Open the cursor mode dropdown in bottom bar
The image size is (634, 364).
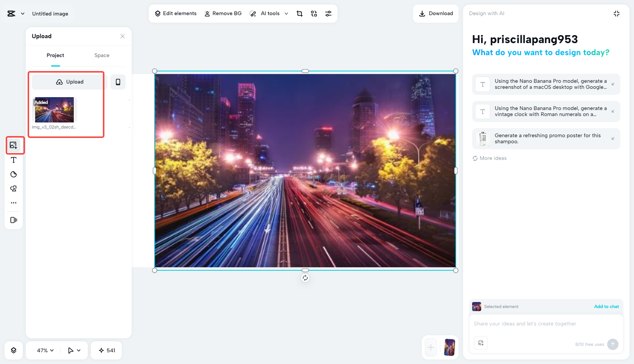coord(74,350)
